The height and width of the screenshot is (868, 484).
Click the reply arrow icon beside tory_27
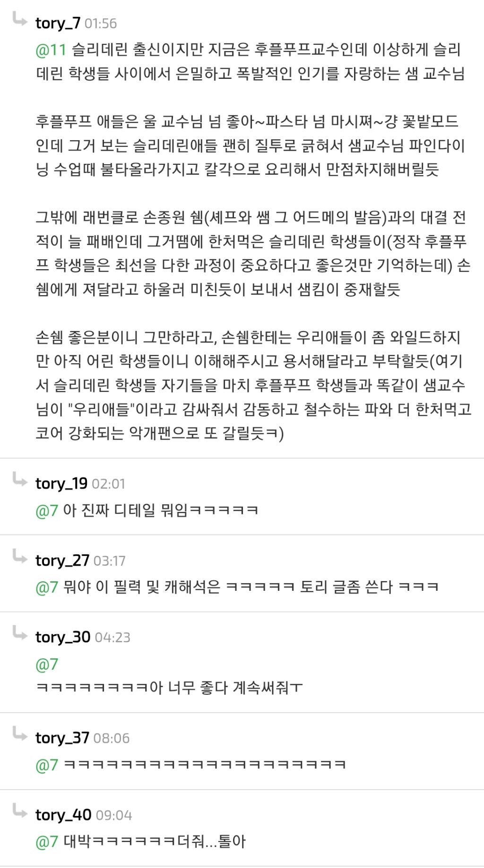(x=20, y=557)
